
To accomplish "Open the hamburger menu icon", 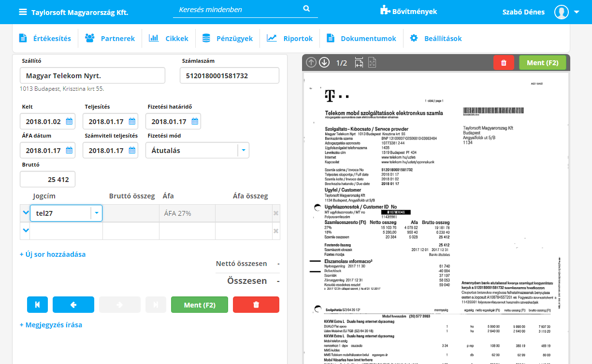I will coord(23,12).
